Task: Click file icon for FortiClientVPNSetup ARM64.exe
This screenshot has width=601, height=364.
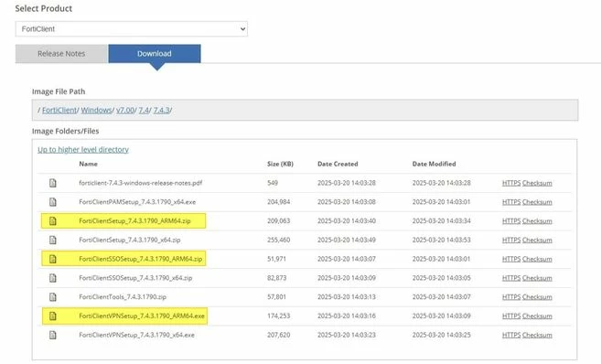Action: click(53, 316)
